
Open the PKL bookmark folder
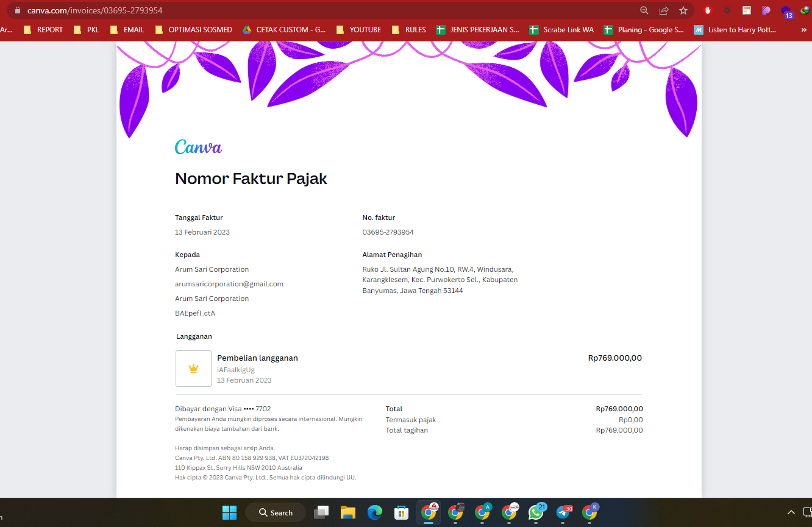[x=86, y=30]
